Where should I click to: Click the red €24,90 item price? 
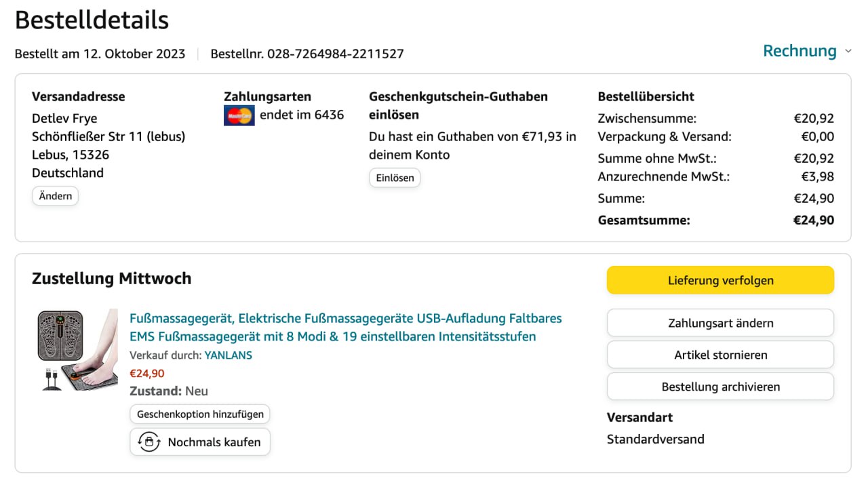pos(146,373)
